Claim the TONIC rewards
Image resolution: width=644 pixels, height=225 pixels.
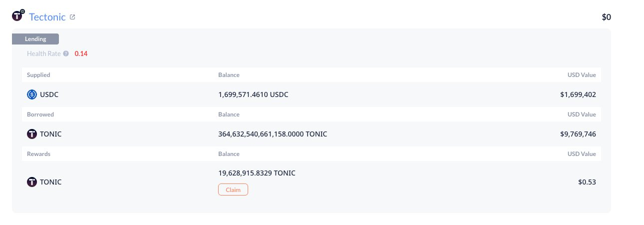click(x=233, y=190)
